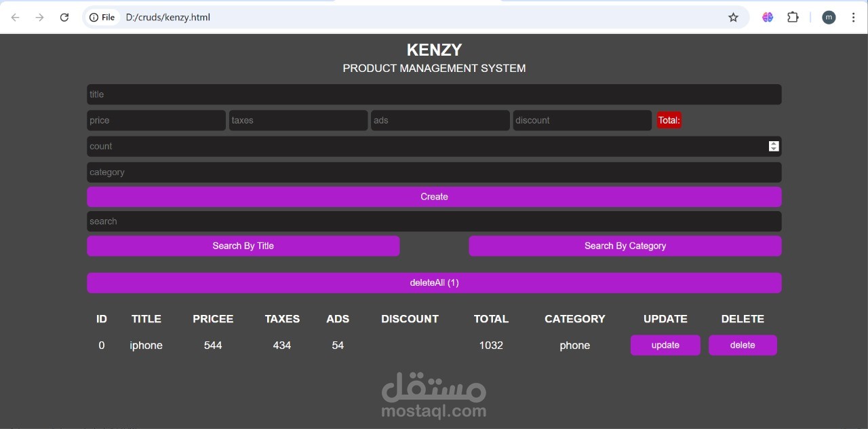Click the purple Create button

[434, 197]
